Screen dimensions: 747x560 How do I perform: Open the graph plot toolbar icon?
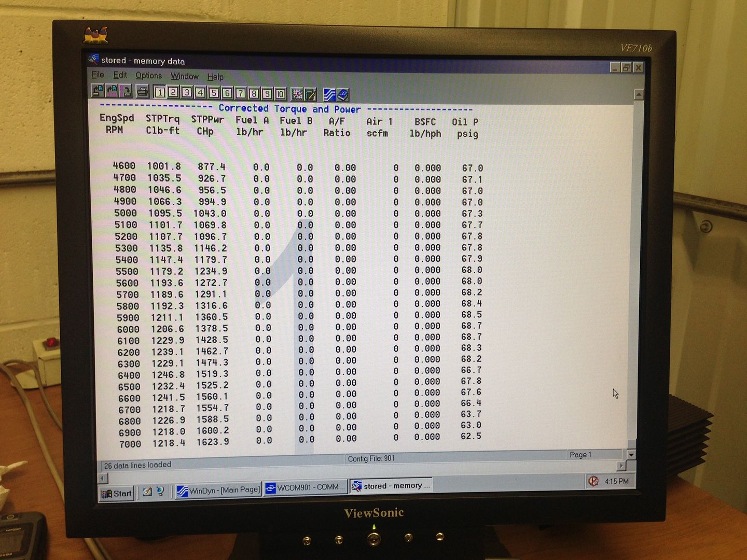point(297,94)
